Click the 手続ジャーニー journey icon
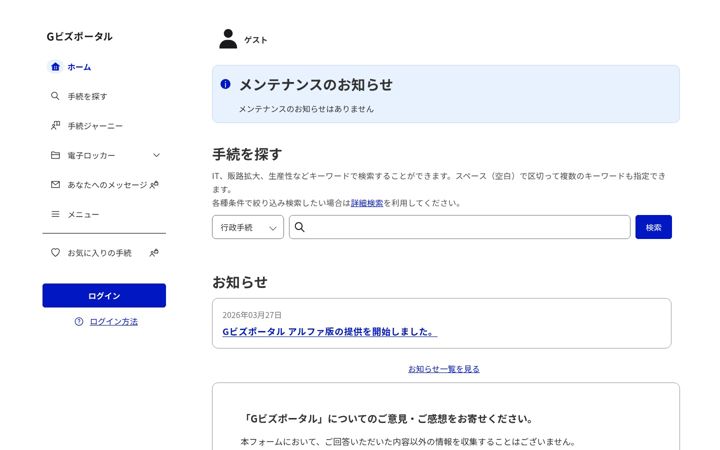Image resolution: width=720 pixels, height=450 pixels. pyautogui.click(x=55, y=125)
